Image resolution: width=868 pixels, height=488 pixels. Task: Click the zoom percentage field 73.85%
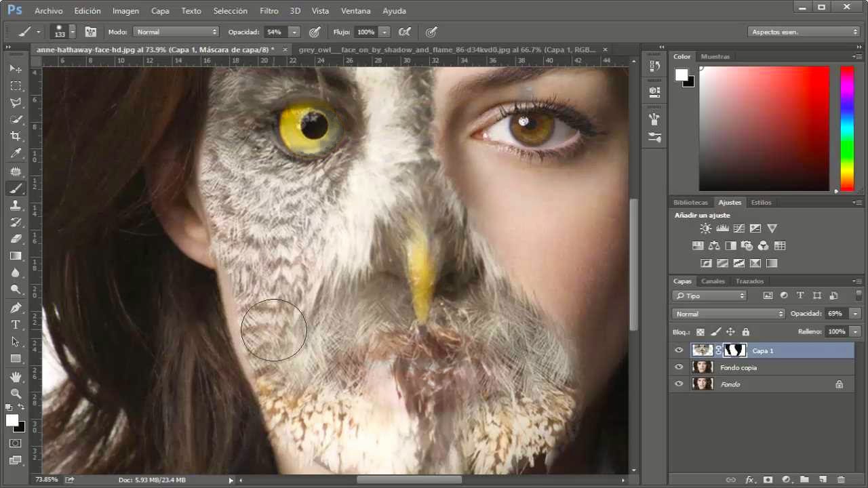47,480
